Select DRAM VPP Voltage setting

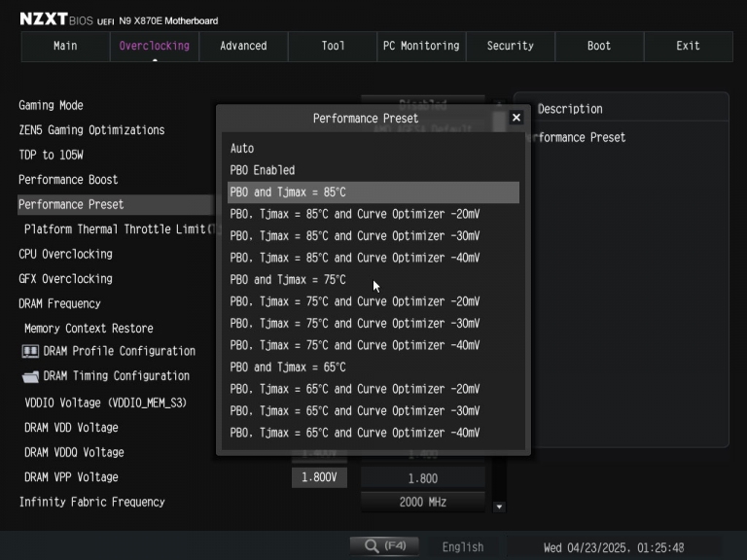coord(71,477)
